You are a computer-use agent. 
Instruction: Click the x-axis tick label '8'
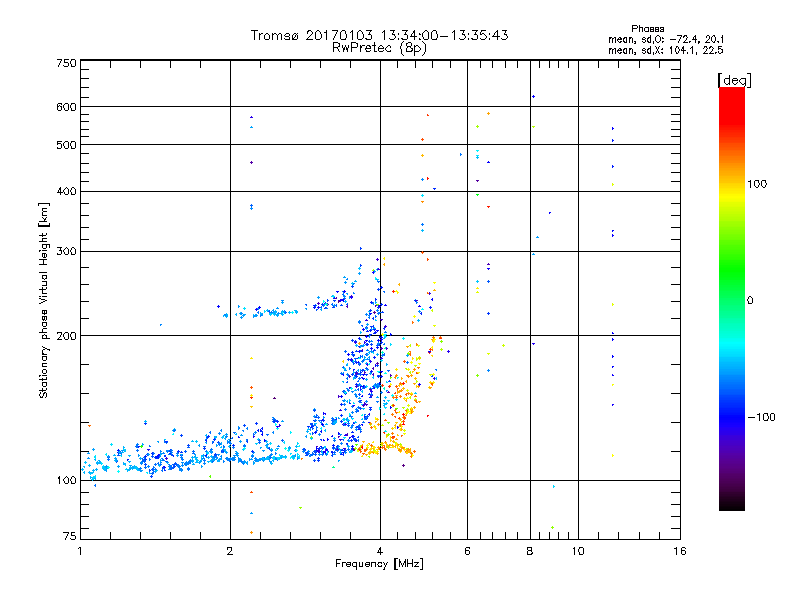point(530,551)
